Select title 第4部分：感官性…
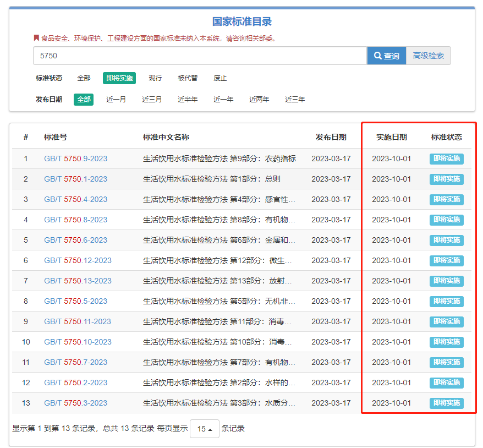483x448 pixels. pyautogui.click(x=263, y=199)
